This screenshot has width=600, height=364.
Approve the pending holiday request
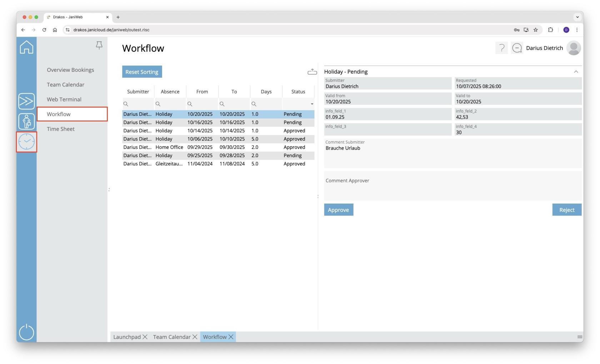pyautogui.click(x=338, y=210)
